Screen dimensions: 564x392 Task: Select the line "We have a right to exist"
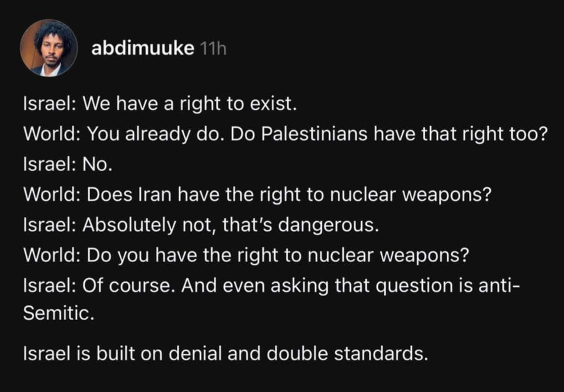click(159, 104)
